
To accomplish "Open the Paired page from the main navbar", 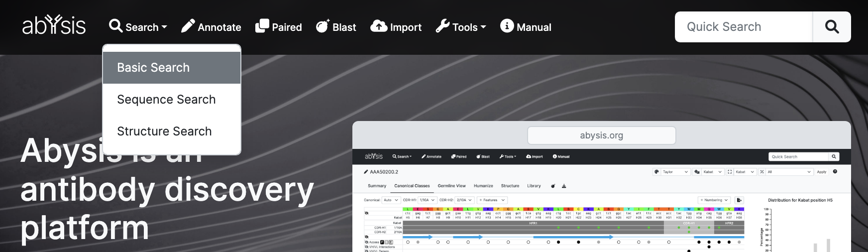I will tap(279, 27).
